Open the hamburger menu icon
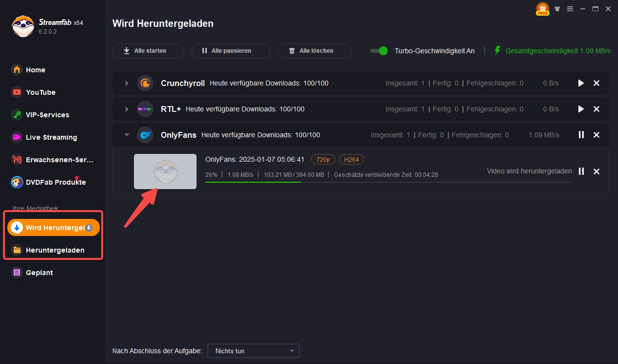 (570, 9)
